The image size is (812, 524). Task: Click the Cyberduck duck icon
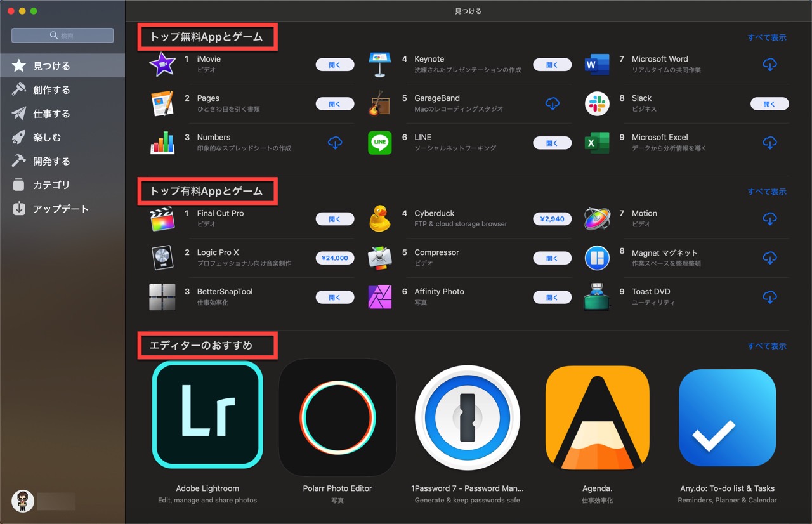click(379, 219)
